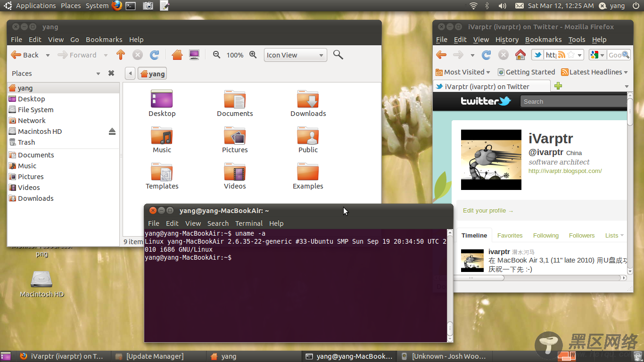
Task: Open ivarptr.blogspot.com link
Action: click(x=565, y=171)
